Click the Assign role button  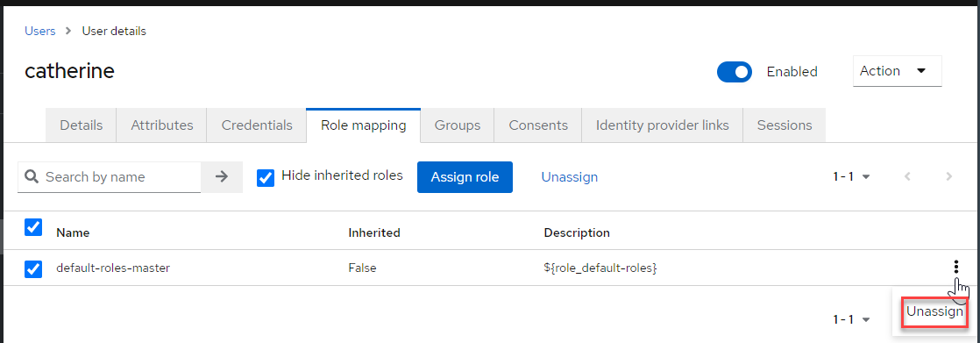465,177
